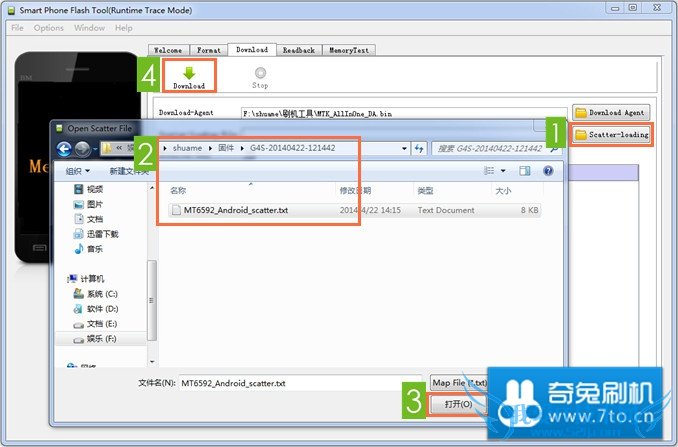Screen dimensions: 678x447
Task: Click the Scatter-loading folder button
Action: 612,134
